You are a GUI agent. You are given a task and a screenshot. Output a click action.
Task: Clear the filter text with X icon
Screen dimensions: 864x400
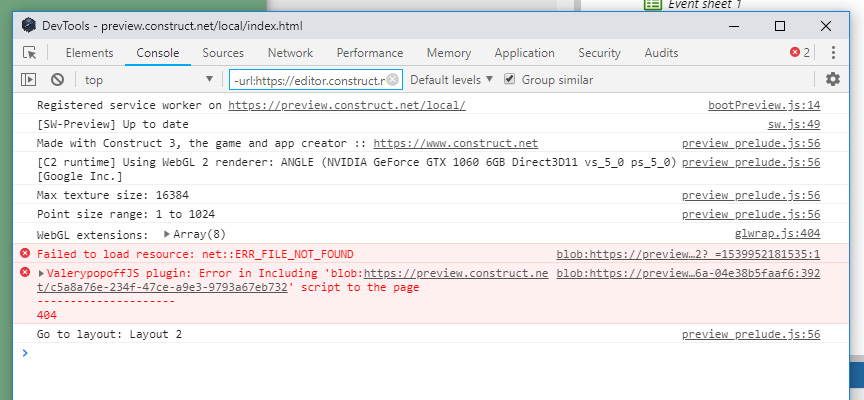[392, 80]
